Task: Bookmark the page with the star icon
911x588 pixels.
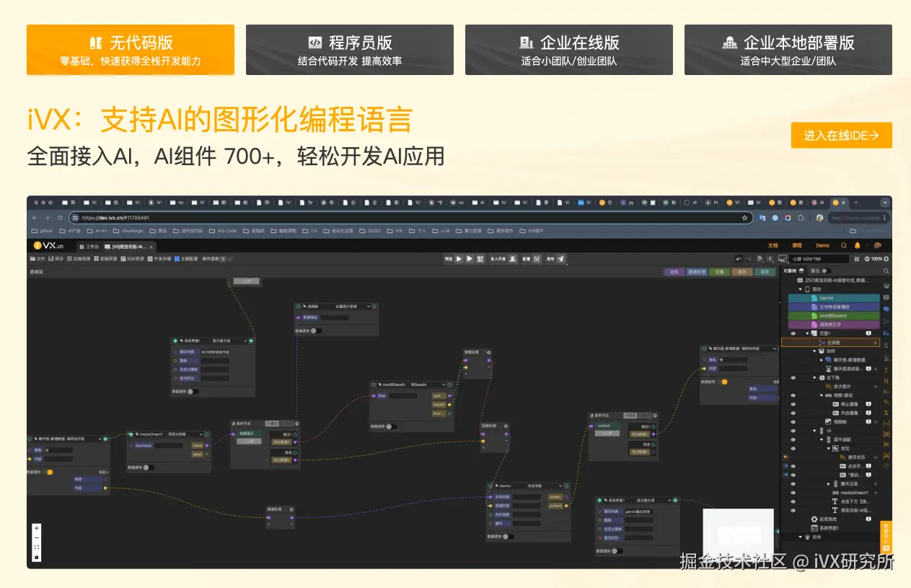Action: tap(744, 217)
